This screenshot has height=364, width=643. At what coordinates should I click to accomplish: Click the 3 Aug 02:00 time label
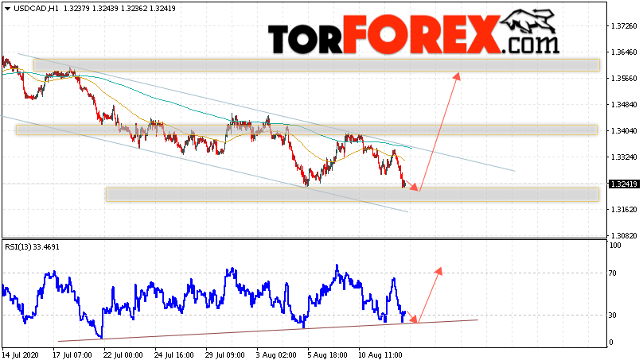coord(276,355)
